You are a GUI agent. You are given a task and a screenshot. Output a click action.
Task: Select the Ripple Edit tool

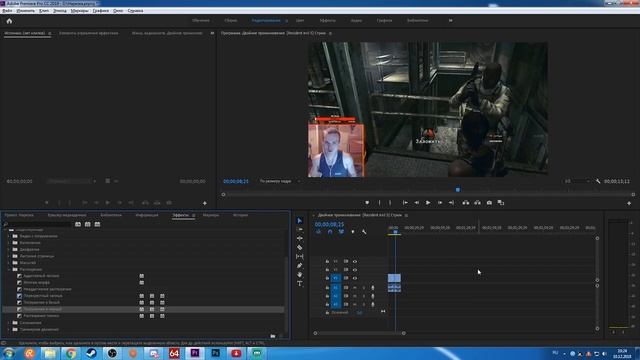pos(300,238)
